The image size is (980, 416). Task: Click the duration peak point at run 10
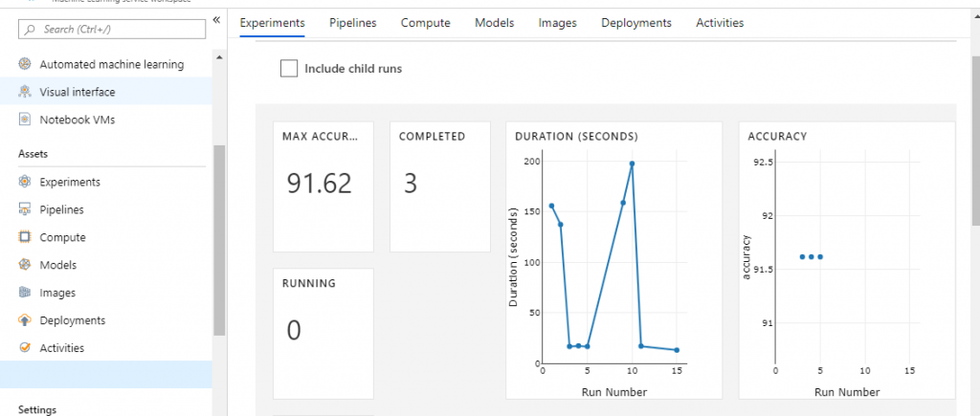[x=632, y=164]
